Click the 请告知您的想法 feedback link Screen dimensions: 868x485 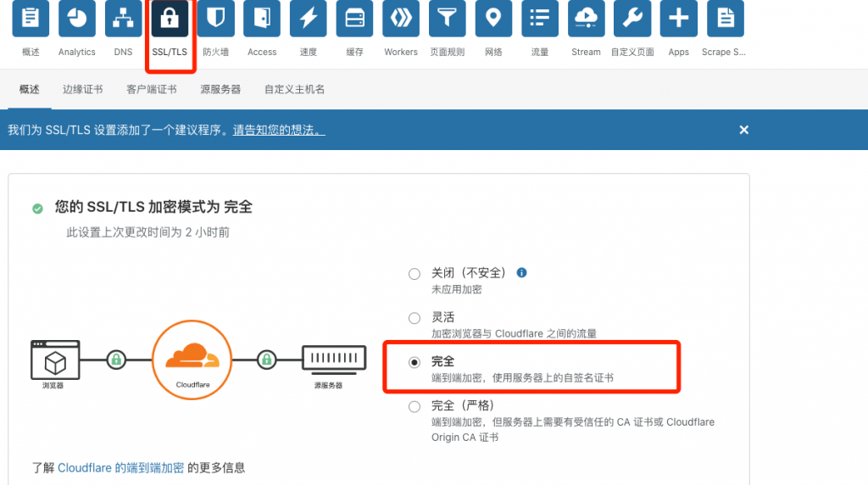coord(279,130)
